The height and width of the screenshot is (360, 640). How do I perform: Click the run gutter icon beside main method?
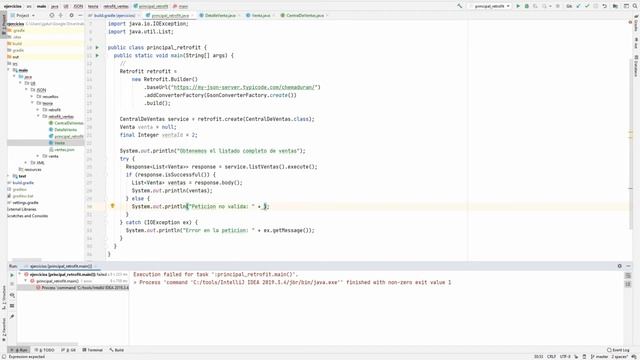98,56
